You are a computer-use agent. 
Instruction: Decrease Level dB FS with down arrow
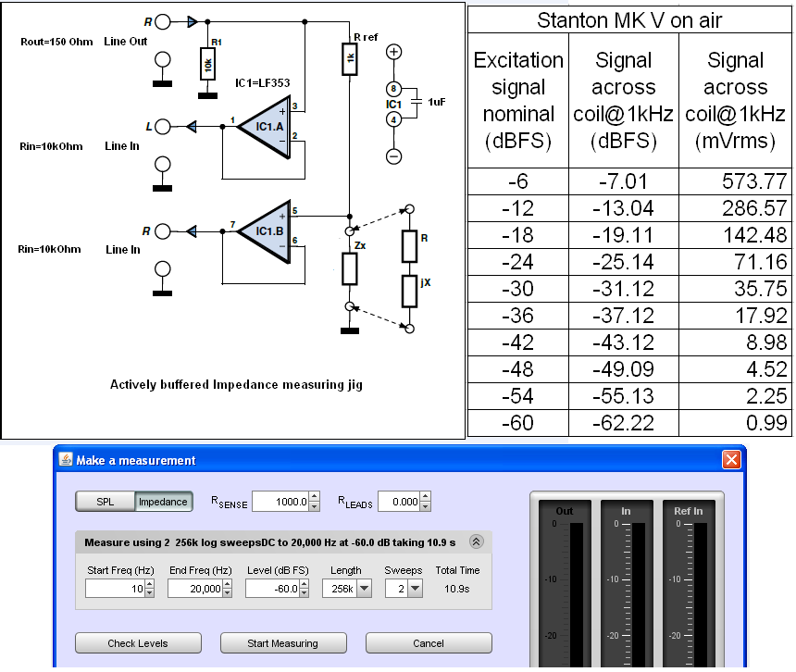click(x=305, y=593)
